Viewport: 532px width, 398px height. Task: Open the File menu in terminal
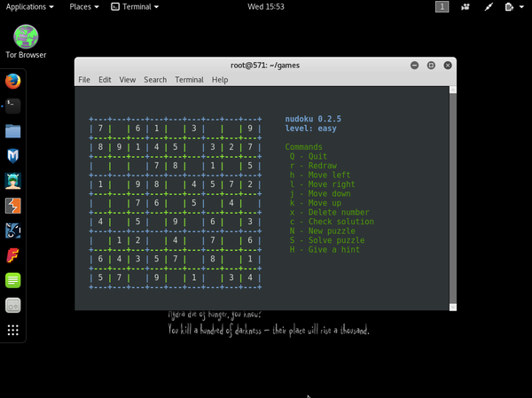84,80
